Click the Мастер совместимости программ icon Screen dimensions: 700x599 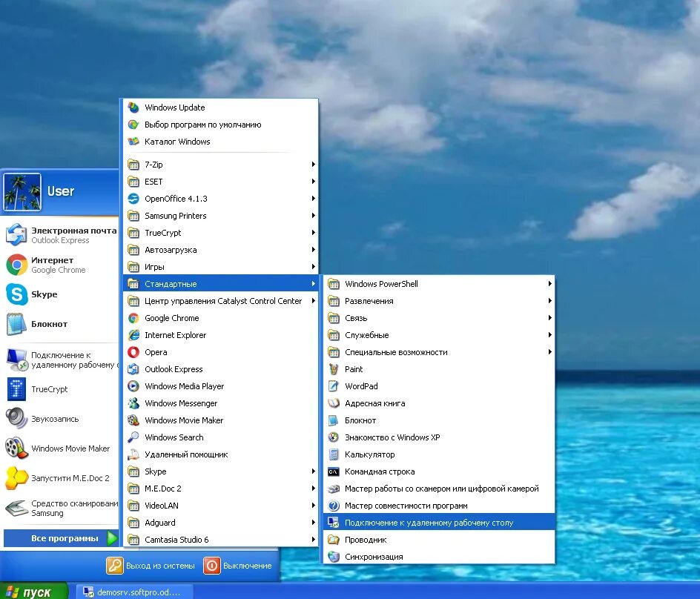click(334, 506)
